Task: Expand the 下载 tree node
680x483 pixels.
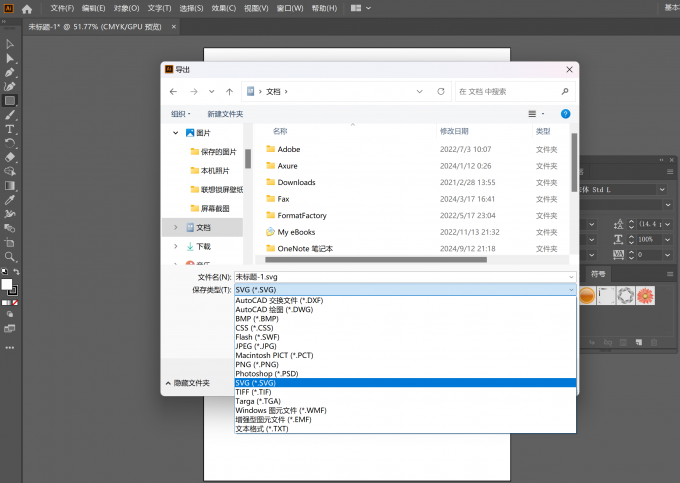Action: [x=176, y=246]
